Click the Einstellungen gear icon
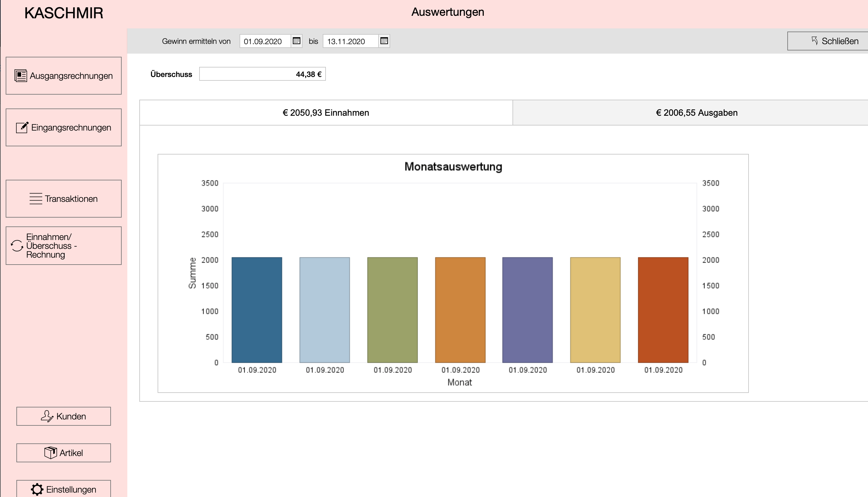This screenshot has width=868, height=497. [x=37, y=489]
